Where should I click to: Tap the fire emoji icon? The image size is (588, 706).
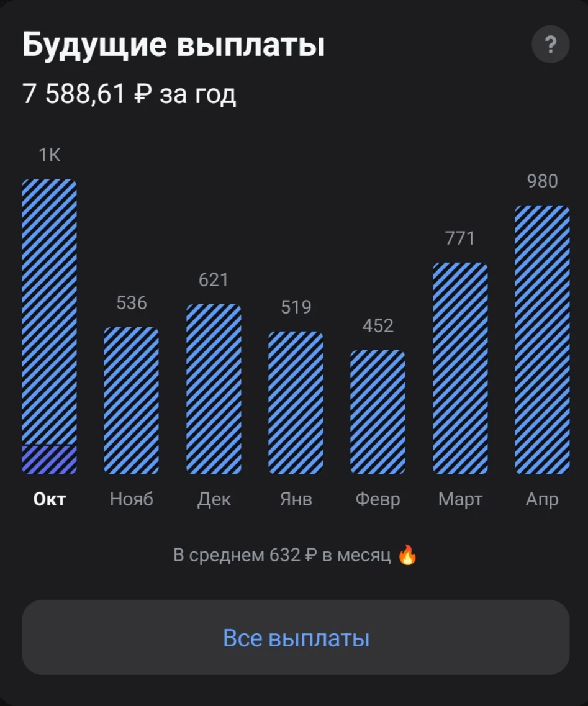407,555
